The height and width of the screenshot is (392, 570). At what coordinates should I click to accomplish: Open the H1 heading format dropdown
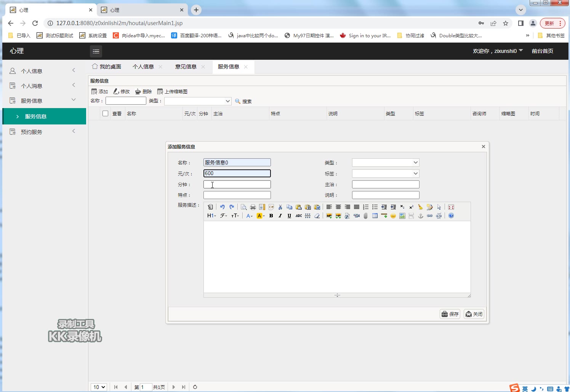pos(211,216)
